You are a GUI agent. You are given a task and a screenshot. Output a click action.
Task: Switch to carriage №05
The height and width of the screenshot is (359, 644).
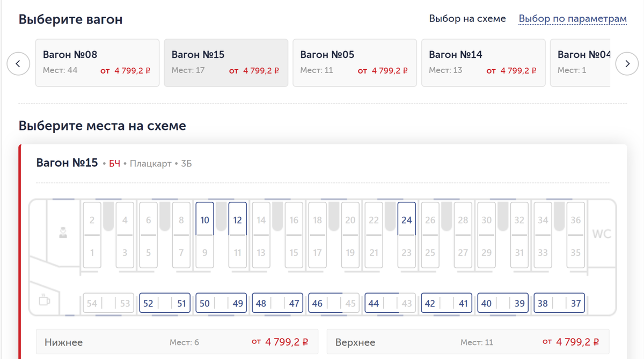[x=354, y=62]
